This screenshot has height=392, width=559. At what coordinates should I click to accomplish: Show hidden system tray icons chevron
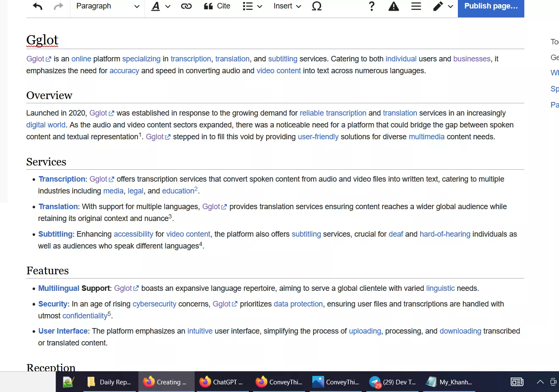(540, 382)
